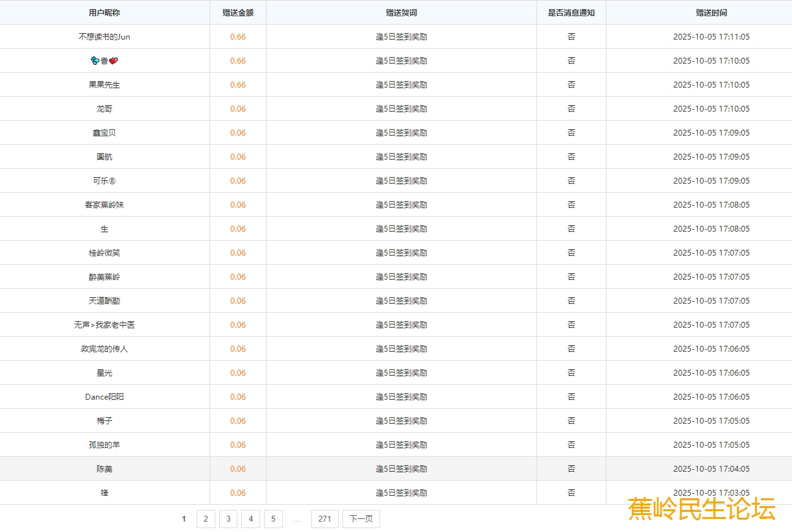Click the 下一页 next page button

tap(361, 519)
